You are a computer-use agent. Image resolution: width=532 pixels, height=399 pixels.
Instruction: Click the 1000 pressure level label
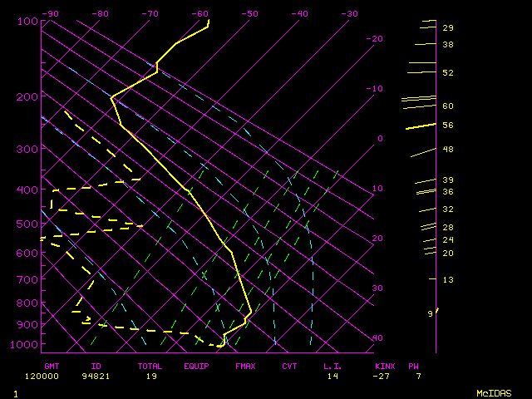pyautogui.click(x=25, y=344)
